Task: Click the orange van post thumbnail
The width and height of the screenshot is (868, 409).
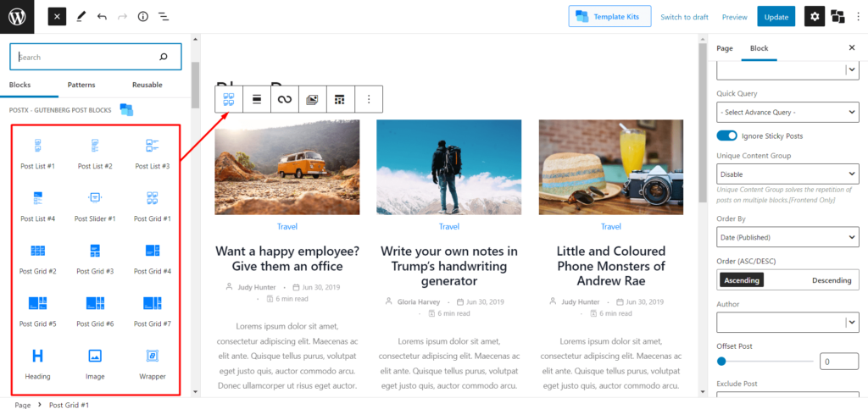Action: pos(287,167)
